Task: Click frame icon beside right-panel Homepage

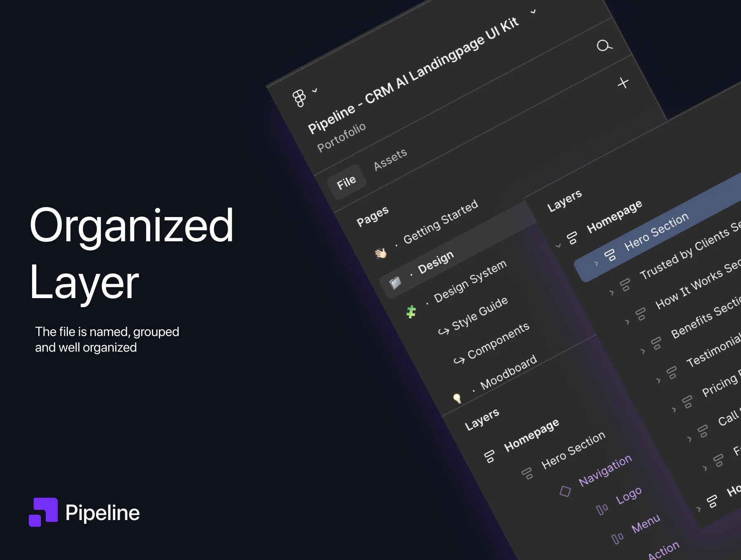Action: click(x=572, y=238)
